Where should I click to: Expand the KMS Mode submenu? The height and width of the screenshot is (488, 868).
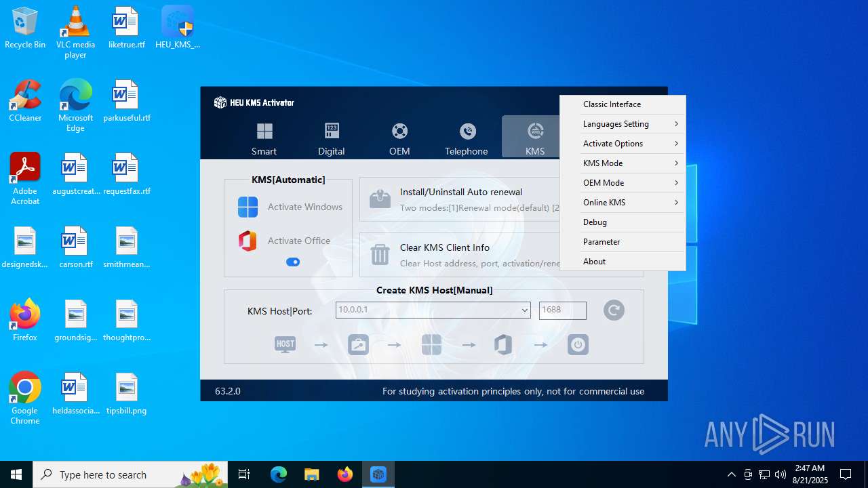(x=623, y=163)
